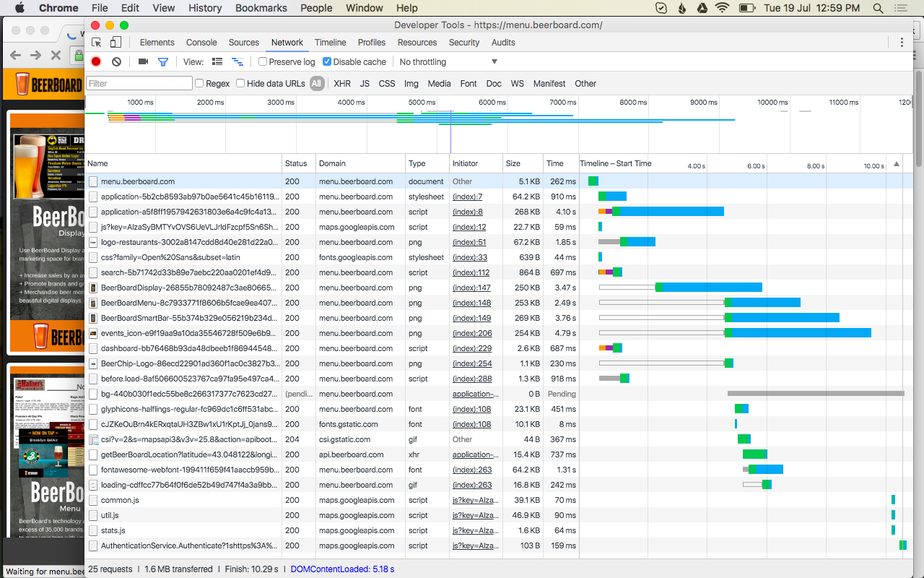Open the Audits tab
This screenshot has width=924, height=578.
[503, 43]
